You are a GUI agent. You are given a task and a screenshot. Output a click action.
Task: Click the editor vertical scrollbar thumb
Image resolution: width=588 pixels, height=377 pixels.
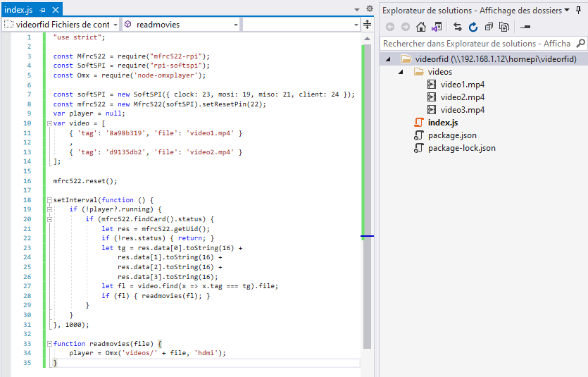[367, 197]
